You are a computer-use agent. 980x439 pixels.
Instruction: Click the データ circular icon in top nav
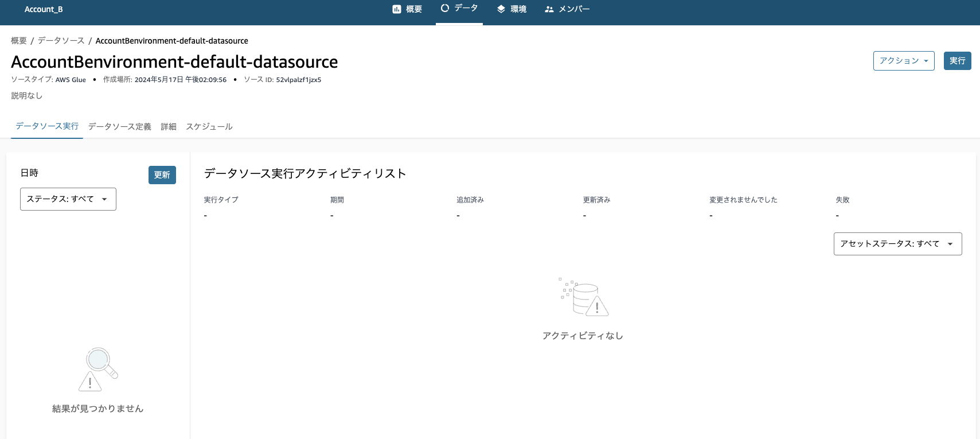click(x=444, y=8)
